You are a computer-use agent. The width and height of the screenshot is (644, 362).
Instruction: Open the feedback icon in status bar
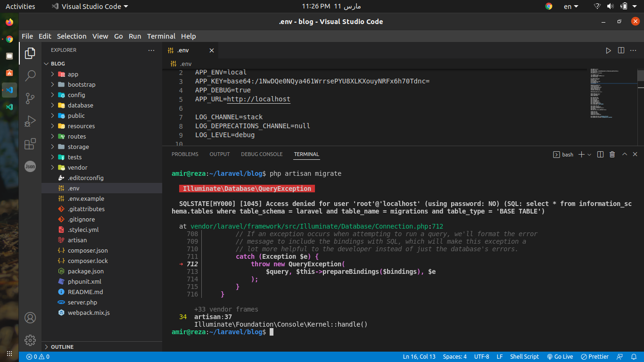(620, 357)
